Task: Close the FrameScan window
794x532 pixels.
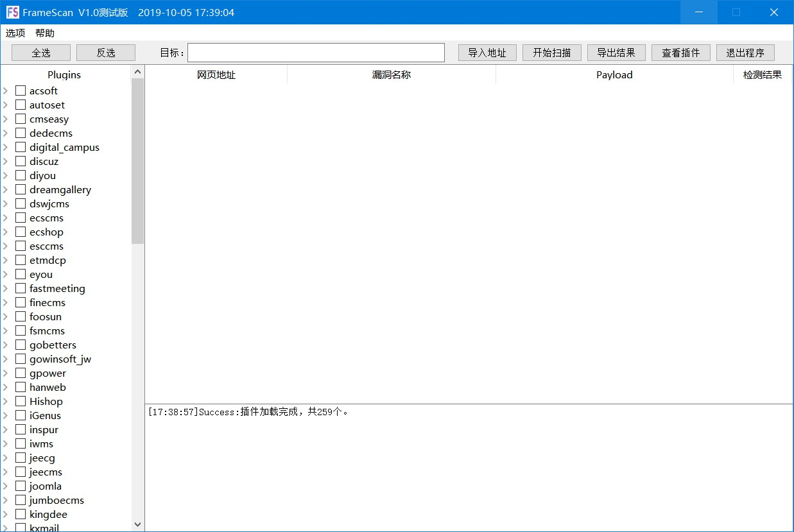Action: [x=774, y=12]
